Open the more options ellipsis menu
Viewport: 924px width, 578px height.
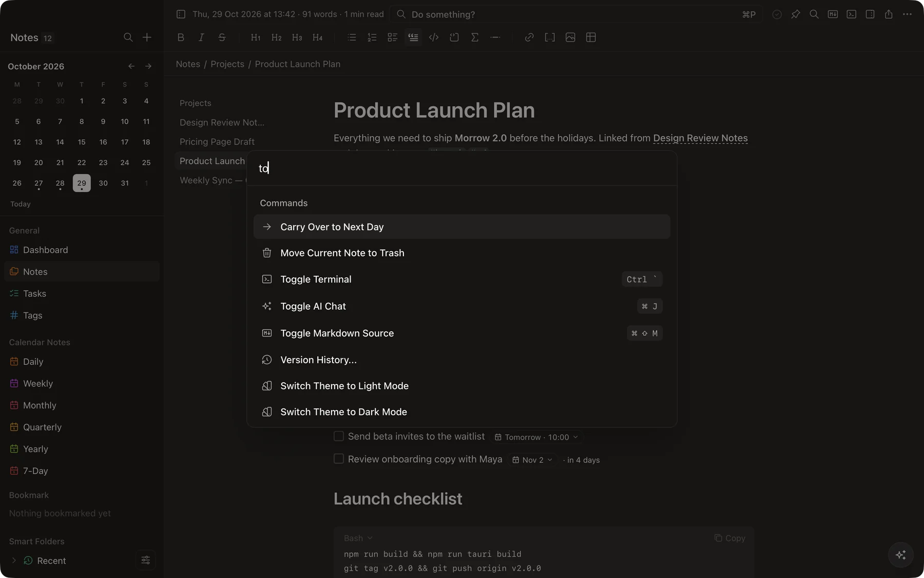coord(907,14)
